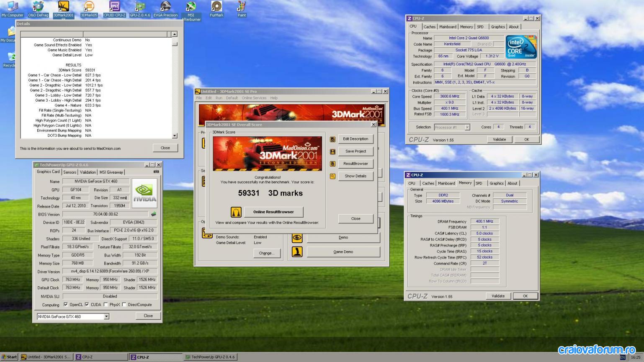Toggle the CUDA checkbox in GPU-Z

(x=87, y=305)
